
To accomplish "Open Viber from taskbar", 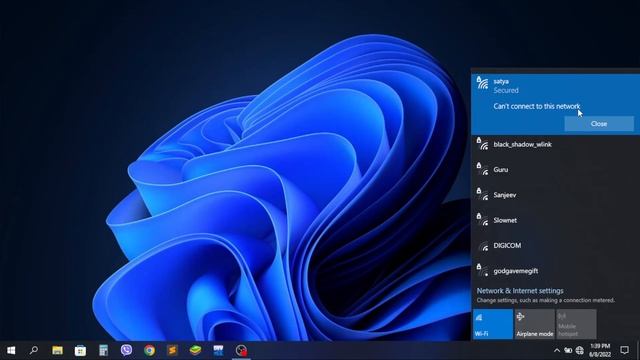I will [127, 350].
